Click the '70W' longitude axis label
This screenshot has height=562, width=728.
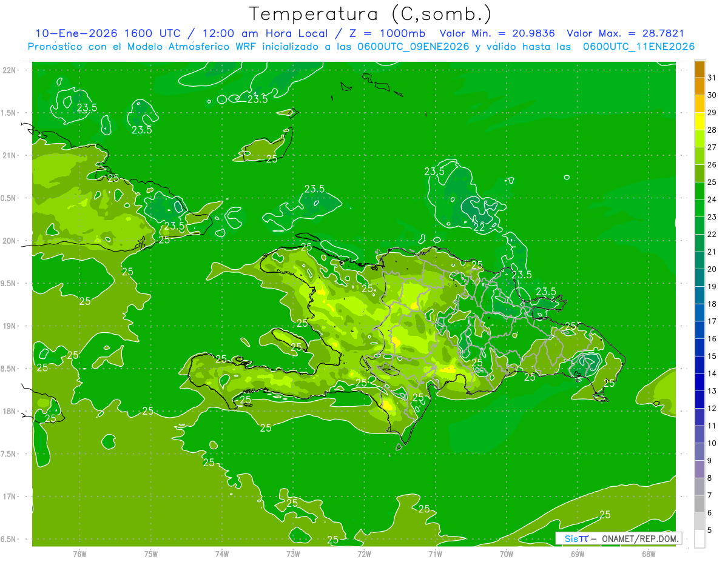[x=507, y=554]
